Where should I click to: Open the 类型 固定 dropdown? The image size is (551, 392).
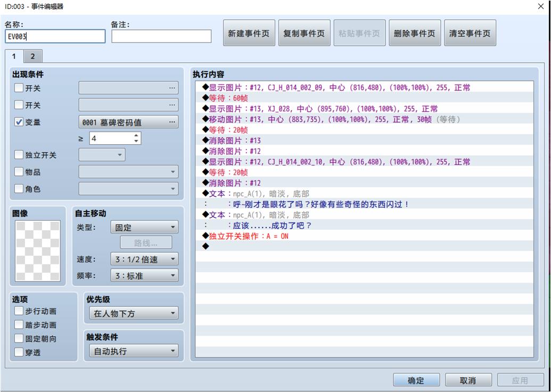click(144, 227)
